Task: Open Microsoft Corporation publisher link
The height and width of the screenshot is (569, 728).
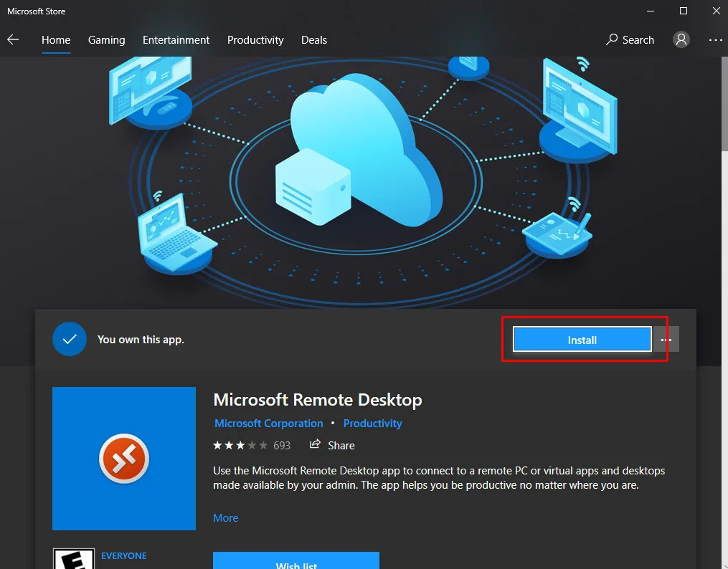Action: 269,424
